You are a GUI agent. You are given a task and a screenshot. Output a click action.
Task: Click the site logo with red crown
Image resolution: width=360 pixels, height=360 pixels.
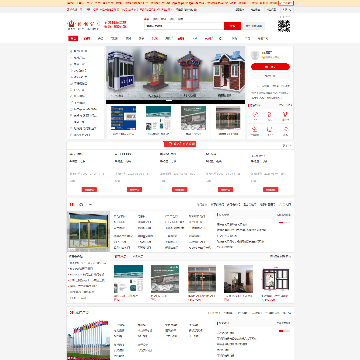(83, 25)
